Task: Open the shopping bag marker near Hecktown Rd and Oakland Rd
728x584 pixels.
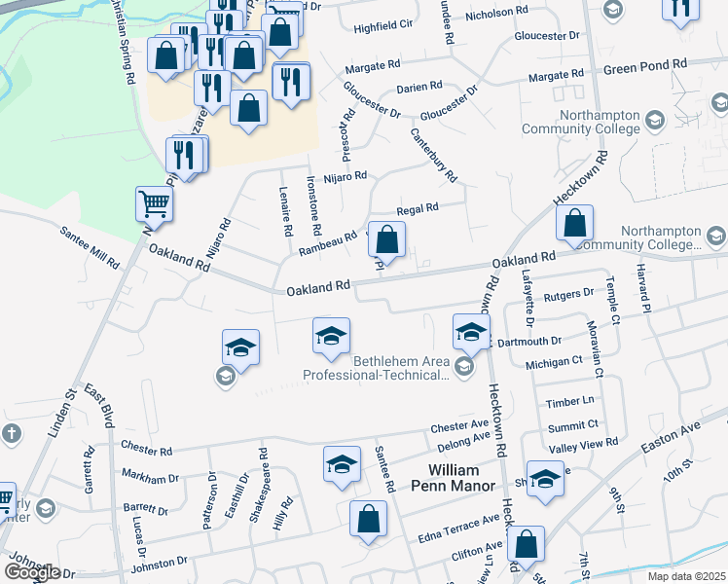Action: (x=575, y=227)
